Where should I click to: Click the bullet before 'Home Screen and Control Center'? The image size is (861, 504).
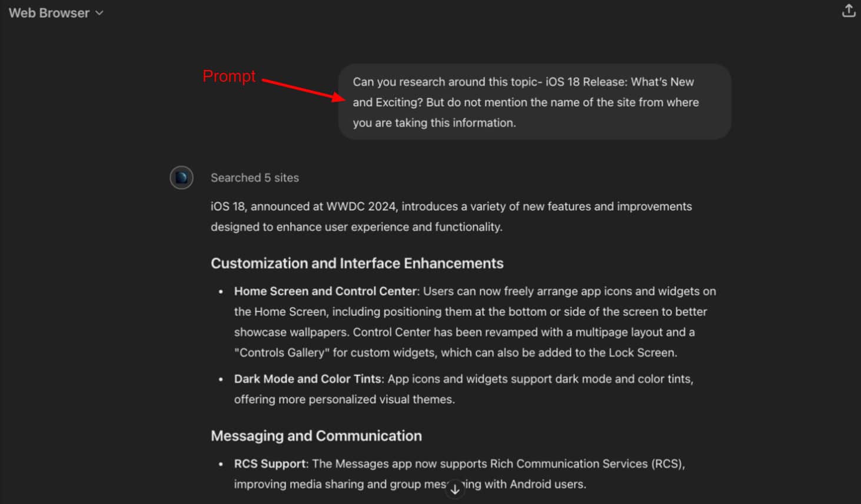[x=221, y=292]
